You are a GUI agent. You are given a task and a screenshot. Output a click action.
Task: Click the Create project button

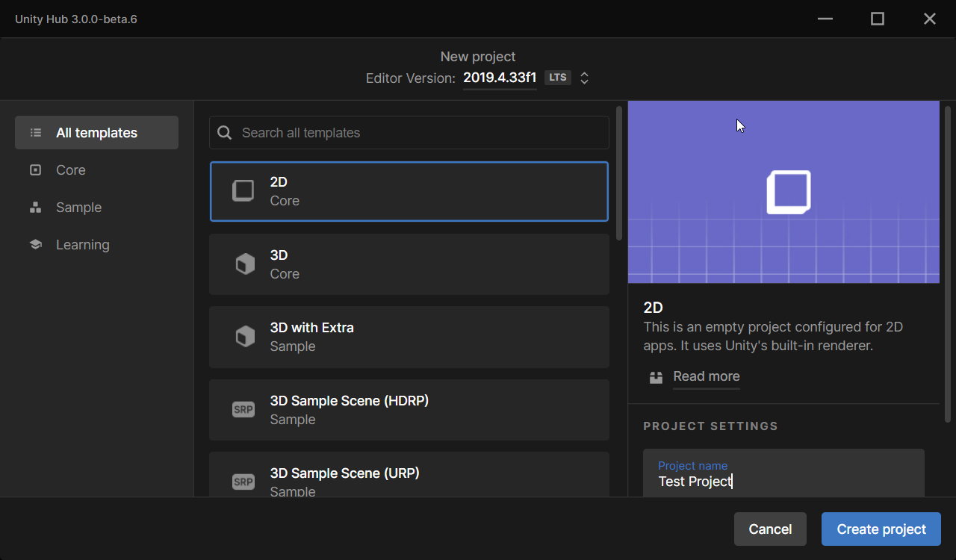click(x=881, y=529)
